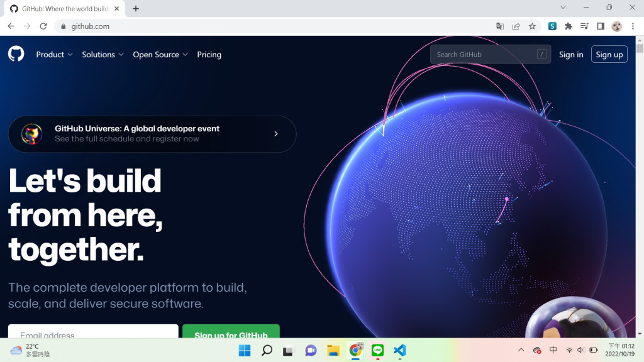Select the GitHub browser tab
Viewport: 644px width, 362px height.
point(65,9)
